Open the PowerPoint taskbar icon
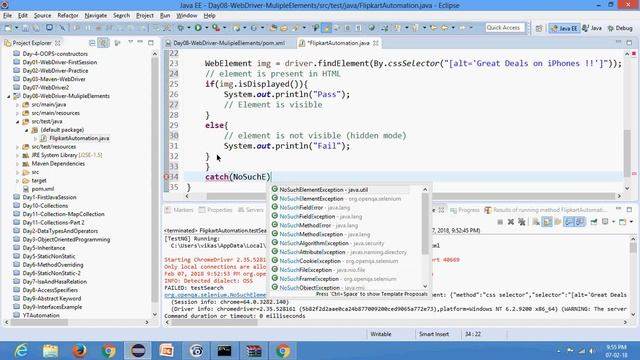 click(x=167, y=351)
